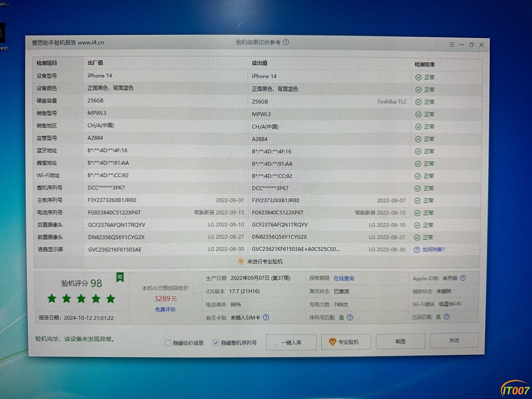
Task: Click the 生产日期 2022年09月07日 value
Action: (x=260, y=278)
